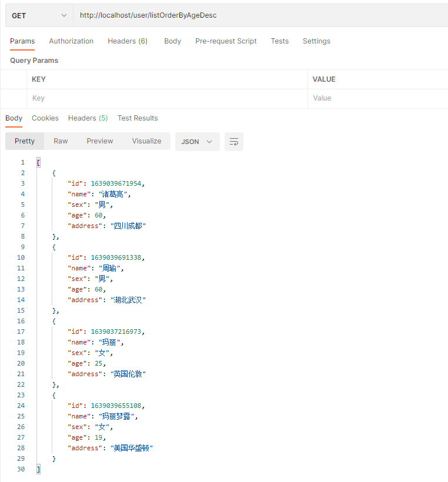Viewport: 448px width, 482px height.
Task: Select the response Body tab
Action: [x=14, y=118]
